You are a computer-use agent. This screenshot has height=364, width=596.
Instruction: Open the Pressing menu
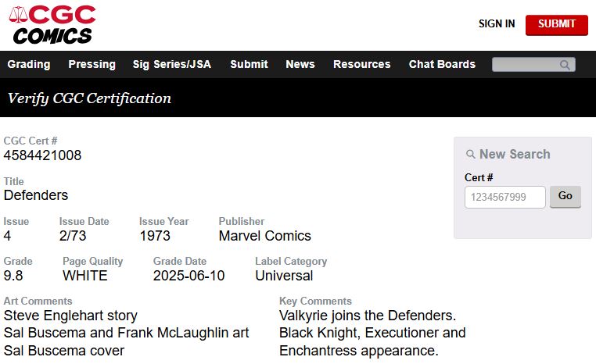pos(92,64)
